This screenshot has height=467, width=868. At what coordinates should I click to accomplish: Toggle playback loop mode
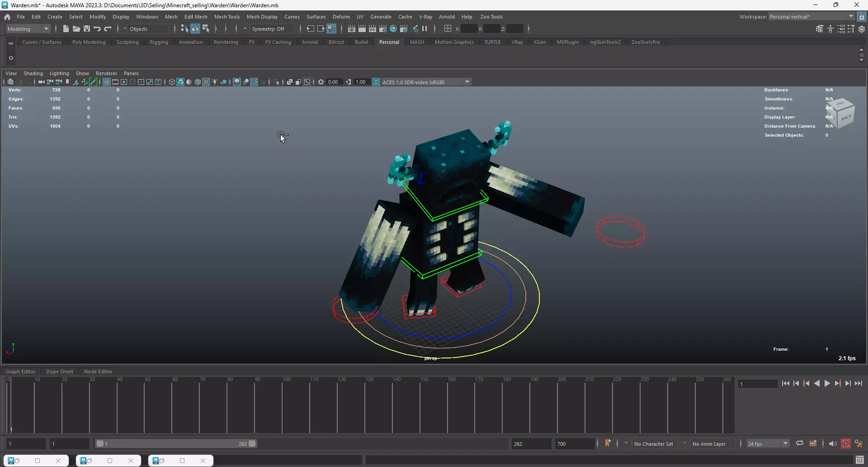tap(800, 443)
